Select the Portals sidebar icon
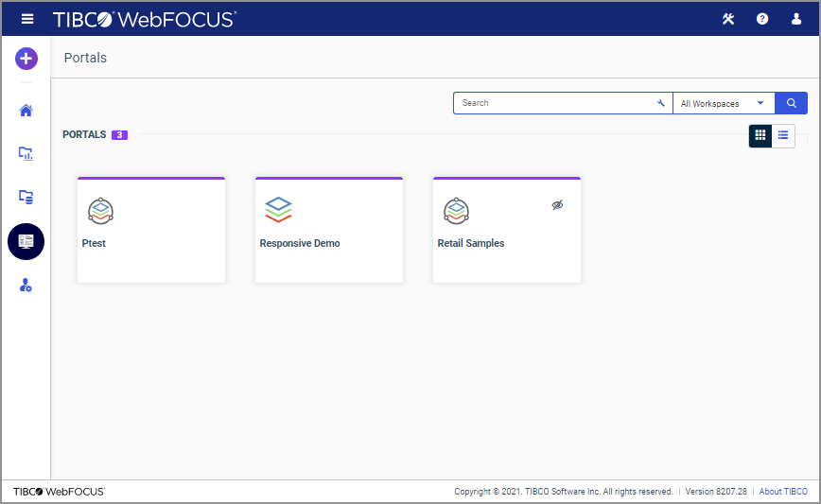This screenshot has height=504, width=821. 26,241
